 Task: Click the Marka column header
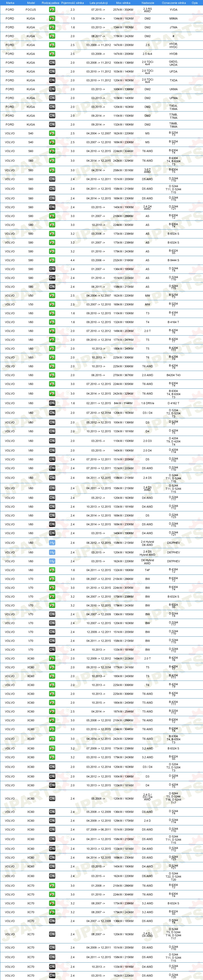point(10,3)
